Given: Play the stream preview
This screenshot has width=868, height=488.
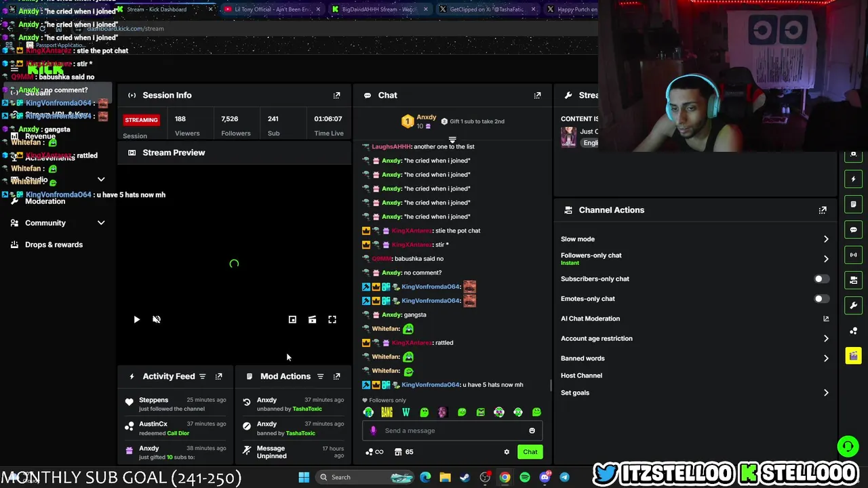Looking at the screenshot, I should (x=136, y=319).
